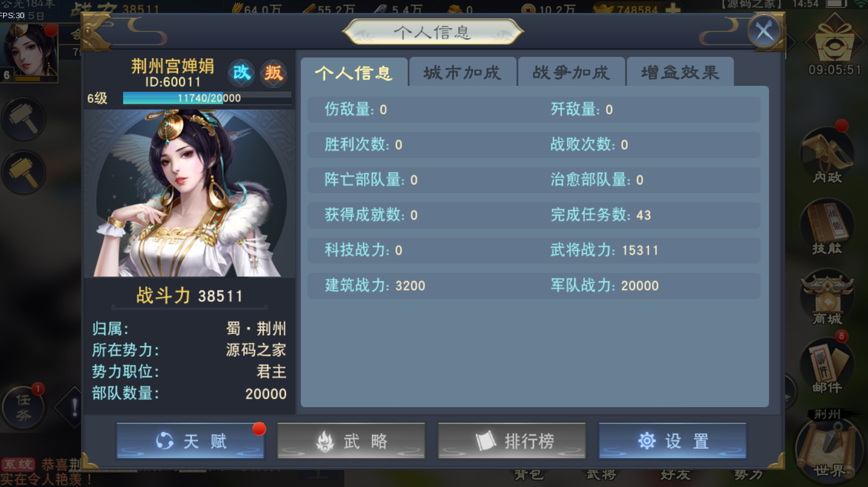Add gold ingots with plus icon

[671, 10]
